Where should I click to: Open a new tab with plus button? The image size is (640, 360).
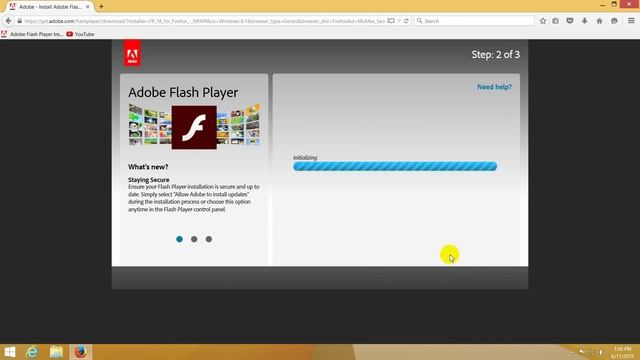[101, 7]
